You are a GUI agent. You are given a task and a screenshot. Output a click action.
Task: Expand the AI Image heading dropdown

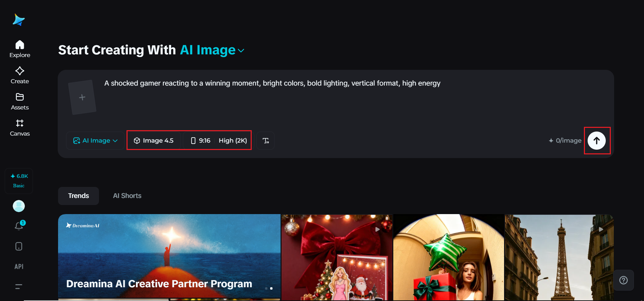[212, 50]
